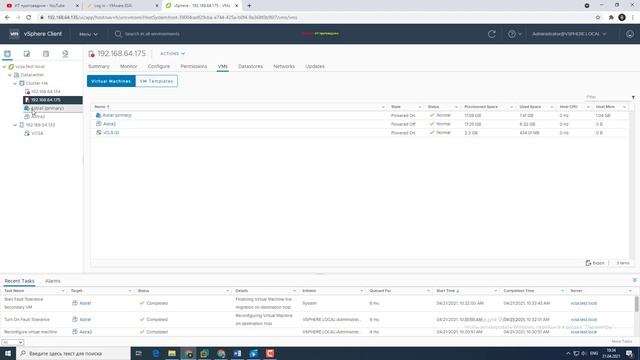The height and width of the screenshot is (360, 640).
Task: Open the Storage inventory view icon
Action: tap(46, 54)
